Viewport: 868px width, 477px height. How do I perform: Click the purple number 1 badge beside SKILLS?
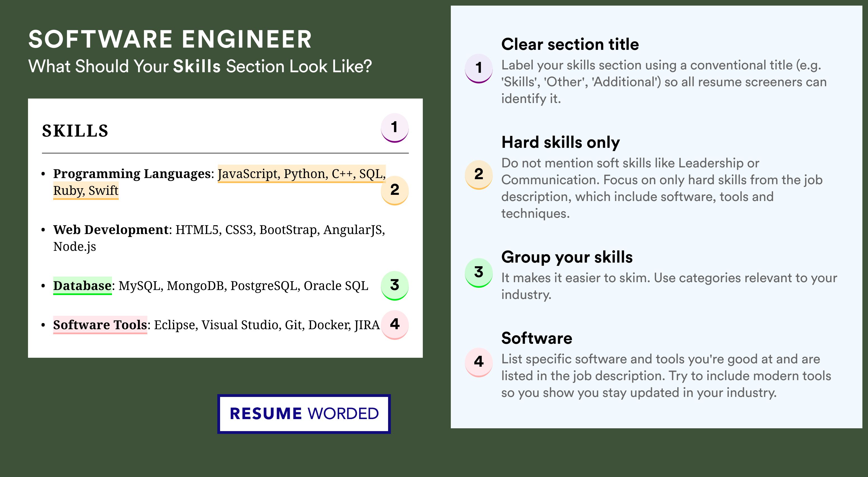(x=395, y=128)
